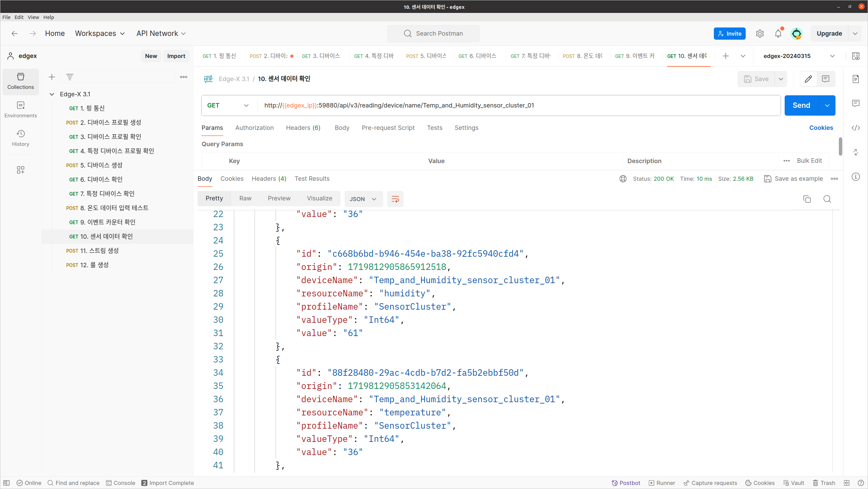Open the settings gear icon
The width and height of the screenshot is (868, 489).
click(760, 34)
